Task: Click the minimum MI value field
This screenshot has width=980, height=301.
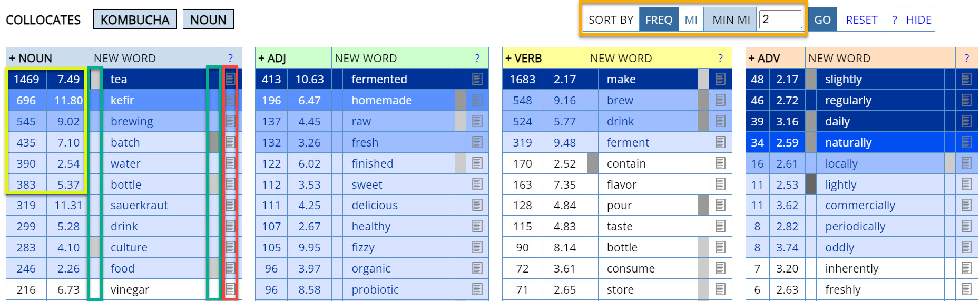Action: pos(781,20)
